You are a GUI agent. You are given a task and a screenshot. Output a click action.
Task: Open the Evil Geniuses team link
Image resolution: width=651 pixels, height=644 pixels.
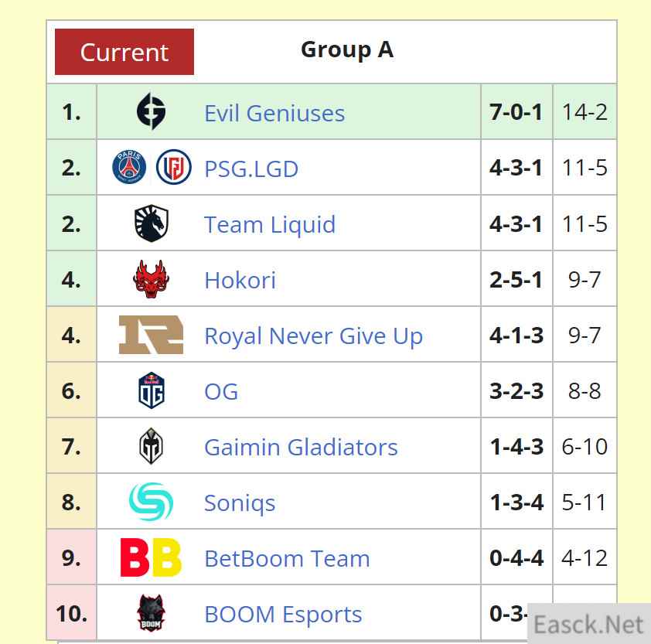coord(274,113)
